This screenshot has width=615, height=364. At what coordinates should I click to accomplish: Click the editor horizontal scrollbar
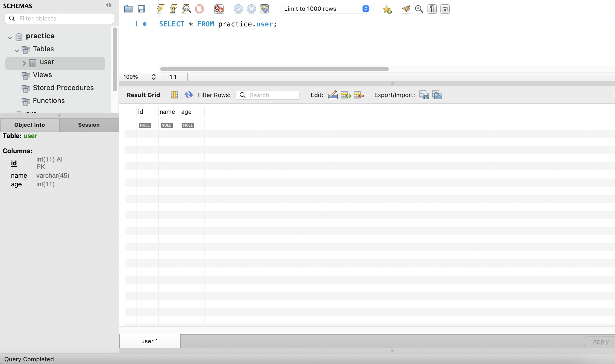(274, 69)
